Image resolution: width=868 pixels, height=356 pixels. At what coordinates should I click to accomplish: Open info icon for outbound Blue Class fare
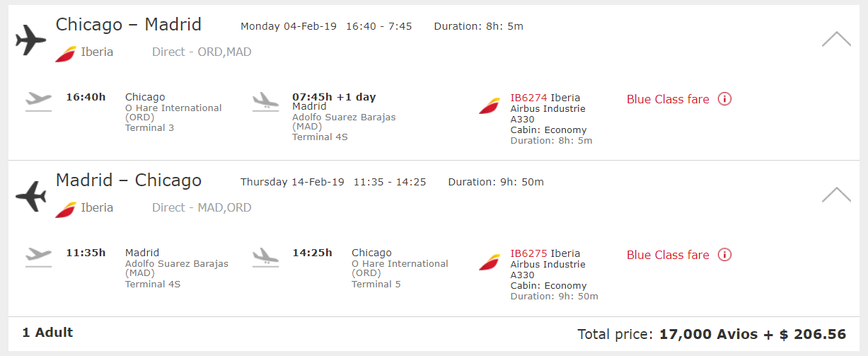tap(724, 99)
